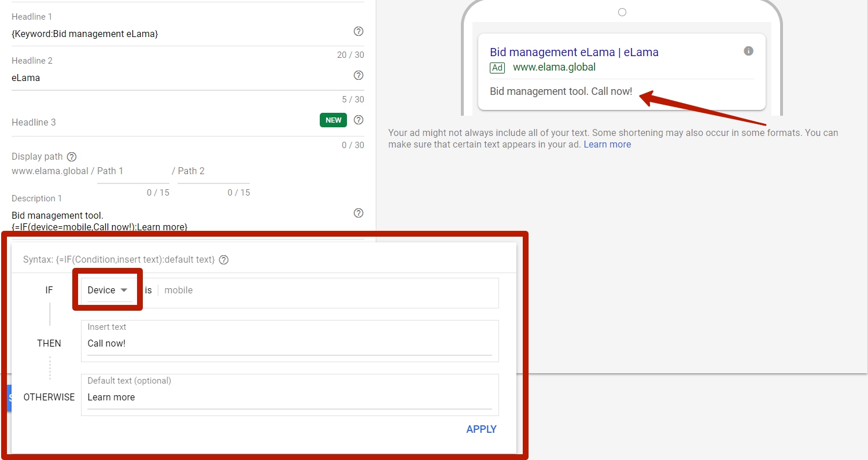Image resolution: width=868 pixels, height=460 pixels.
Task: Click the Path 2 input
Action: 213,171
